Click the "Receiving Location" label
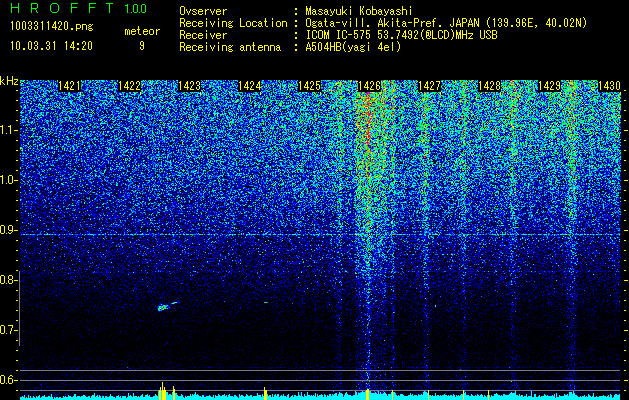This screenshot has width=629, height=400. pos(233,23)
